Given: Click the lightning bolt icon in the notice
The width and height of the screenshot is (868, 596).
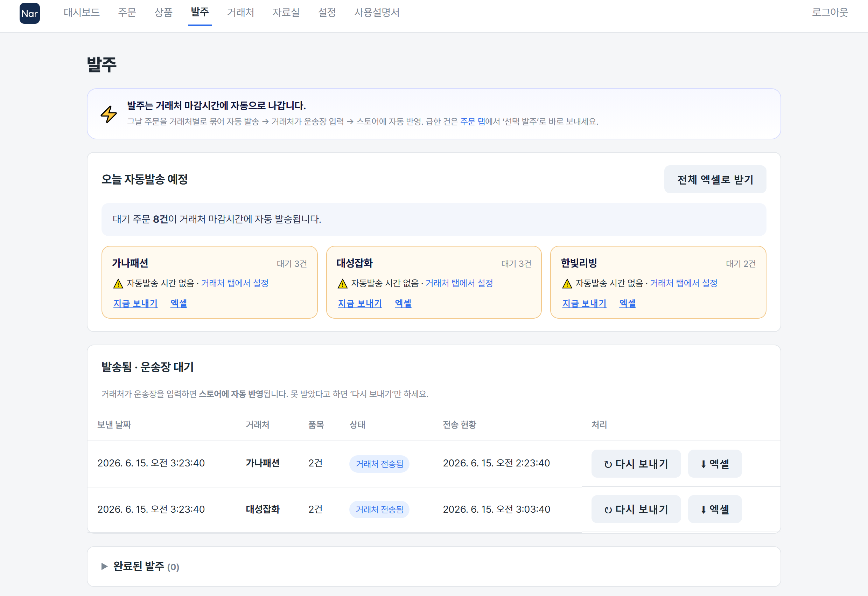Looking at the screenshot, I should (109, 114).
